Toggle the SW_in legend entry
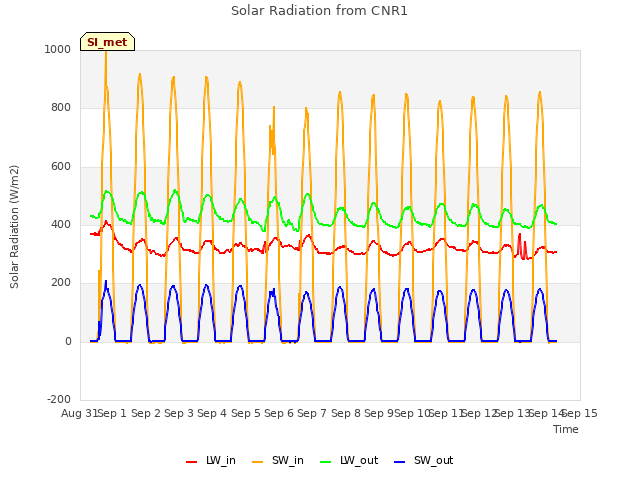 click(x=278, y=460)
